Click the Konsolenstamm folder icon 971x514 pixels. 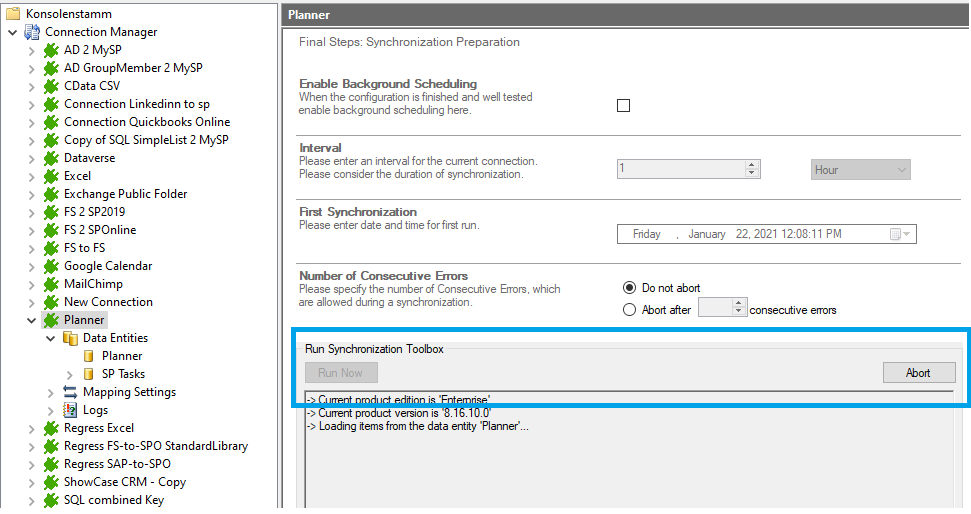tap(13, 14)
